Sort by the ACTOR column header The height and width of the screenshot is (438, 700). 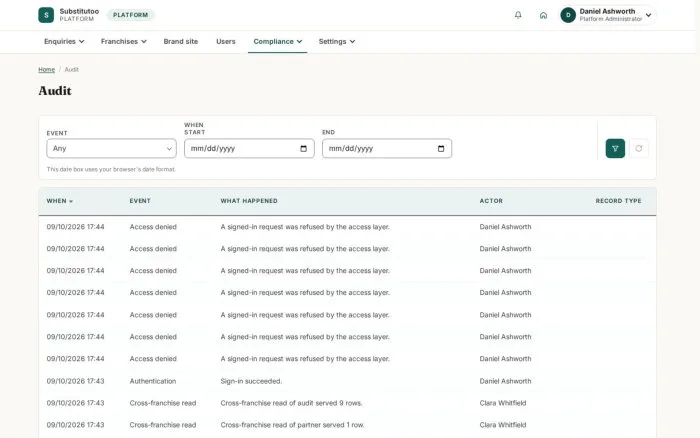[x=491, y=201]
